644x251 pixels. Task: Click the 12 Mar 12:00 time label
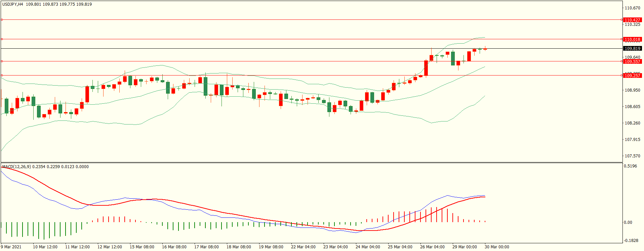pyautogui.click(x=110, y=247)
